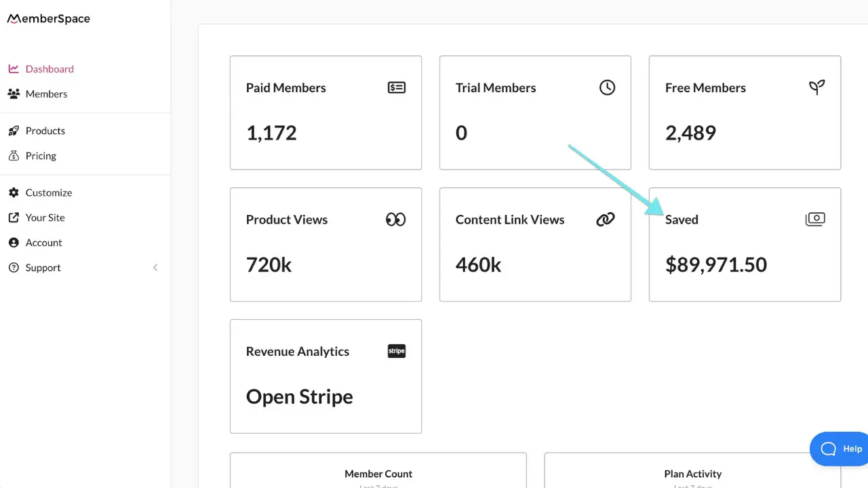The width and height of the screenshot is (868, 488).
Task: Go to the Members section
Action: (38, 94)
